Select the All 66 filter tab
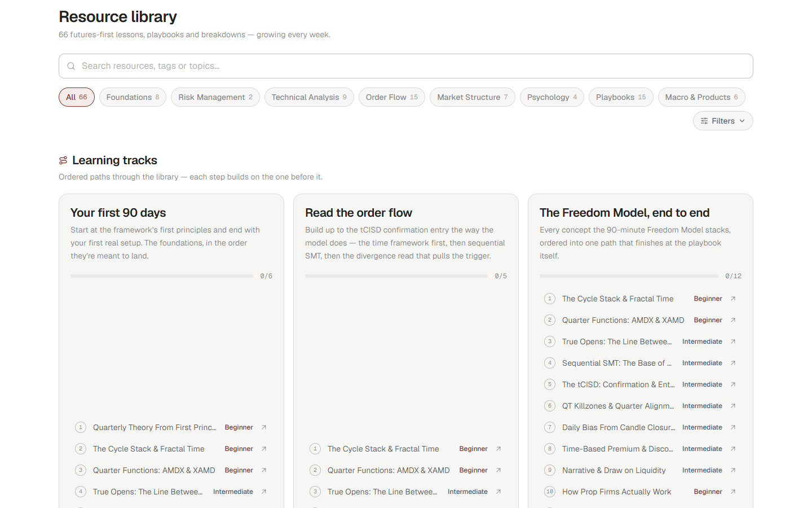This screenshot has height=508, width=812. [x=77, y=97]
